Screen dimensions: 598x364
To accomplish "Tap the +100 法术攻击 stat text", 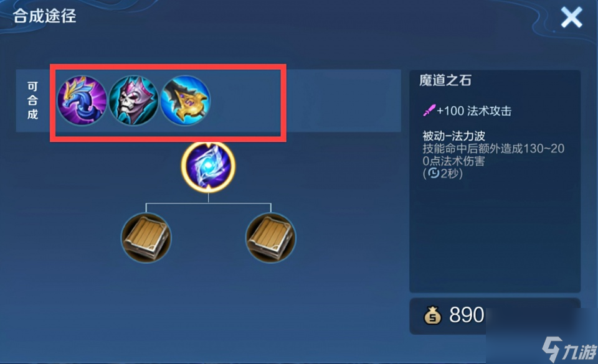I will (473, 111).
